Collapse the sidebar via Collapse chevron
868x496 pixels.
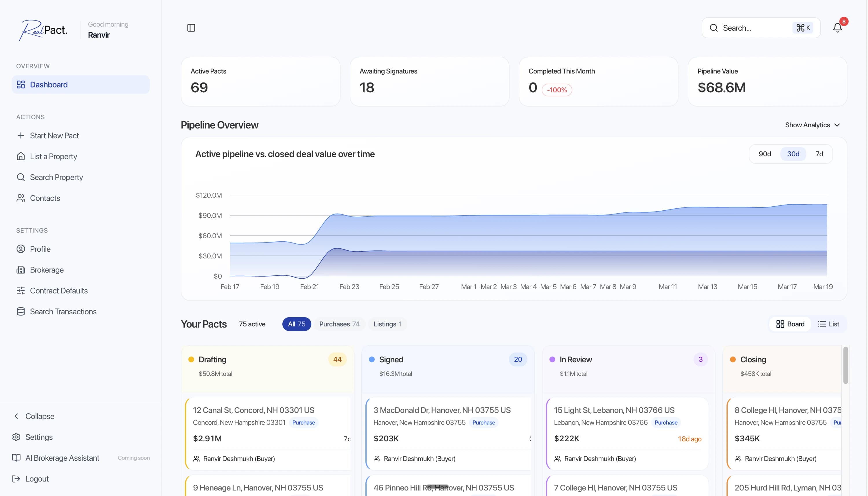click(16, 416)
